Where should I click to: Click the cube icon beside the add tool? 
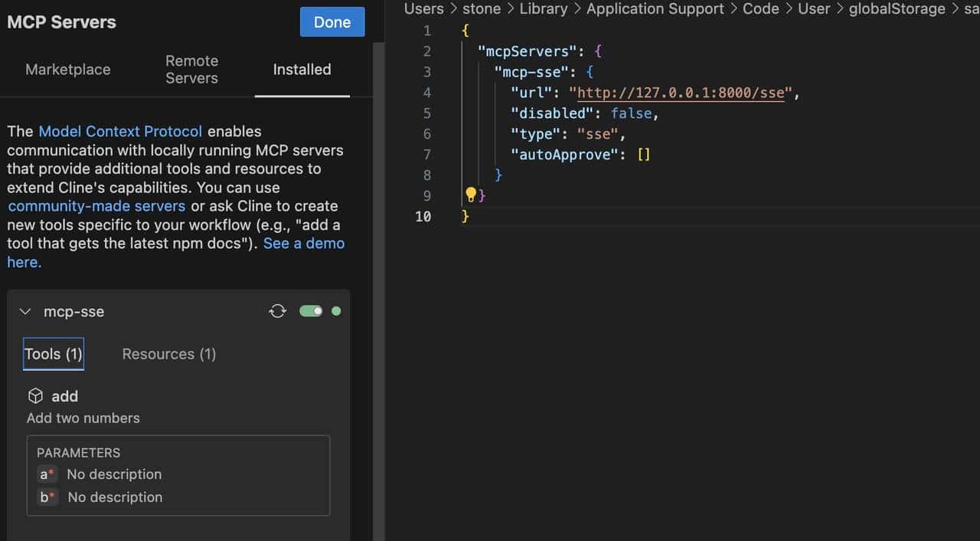35,395
